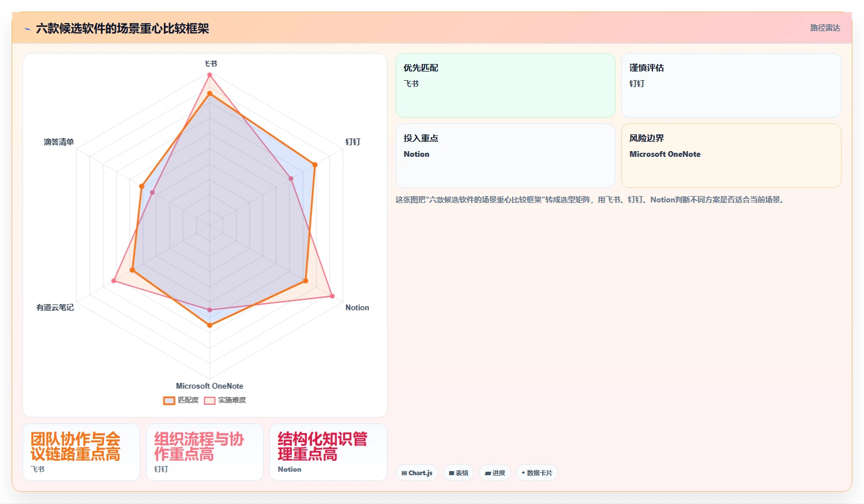Select the orange 匹配度 point on 滴答清单 axis
The image size is (864, 504).
[141, 186]
